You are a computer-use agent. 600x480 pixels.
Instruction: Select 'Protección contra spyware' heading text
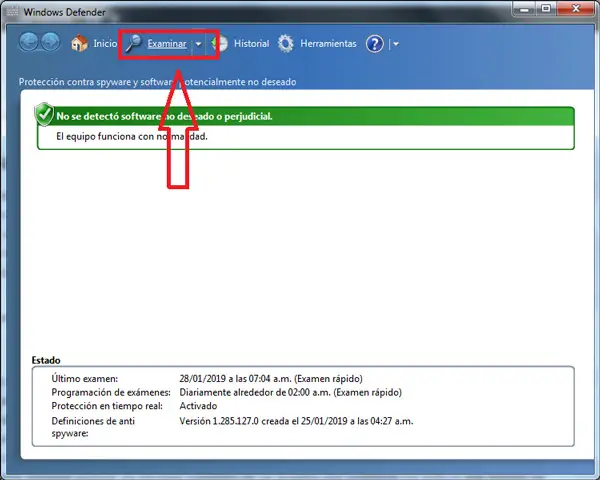(157, 82)
